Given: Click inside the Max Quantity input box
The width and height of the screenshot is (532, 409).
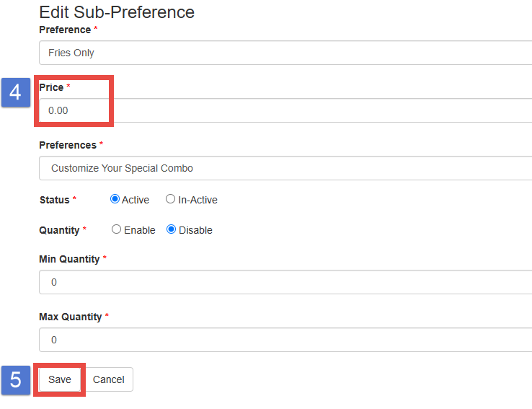Looking at the screenshot, I should 285,340.
